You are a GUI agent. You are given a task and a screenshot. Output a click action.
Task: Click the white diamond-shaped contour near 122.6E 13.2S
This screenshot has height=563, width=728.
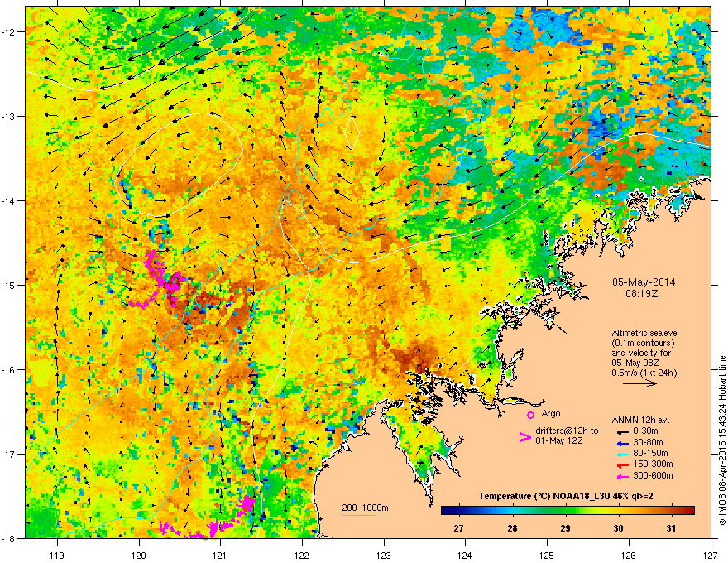coord(352,133)
